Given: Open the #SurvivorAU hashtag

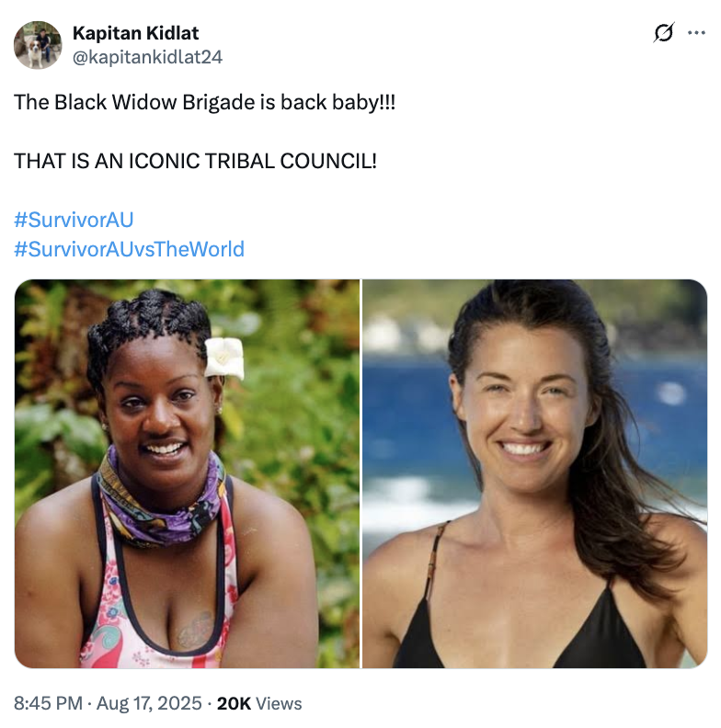Looking at the screenshot, I should pyautogui.click(x=74, y=220).
